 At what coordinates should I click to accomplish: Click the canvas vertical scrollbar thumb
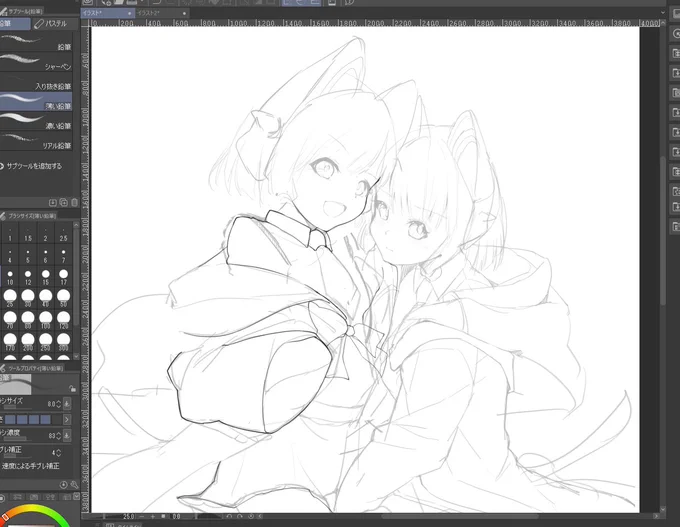click(663, 230)
